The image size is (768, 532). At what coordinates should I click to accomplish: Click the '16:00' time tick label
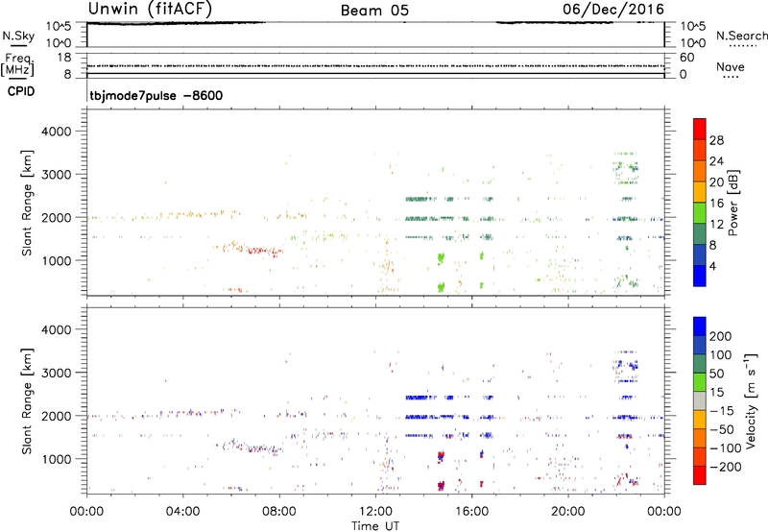click(471, 512)
